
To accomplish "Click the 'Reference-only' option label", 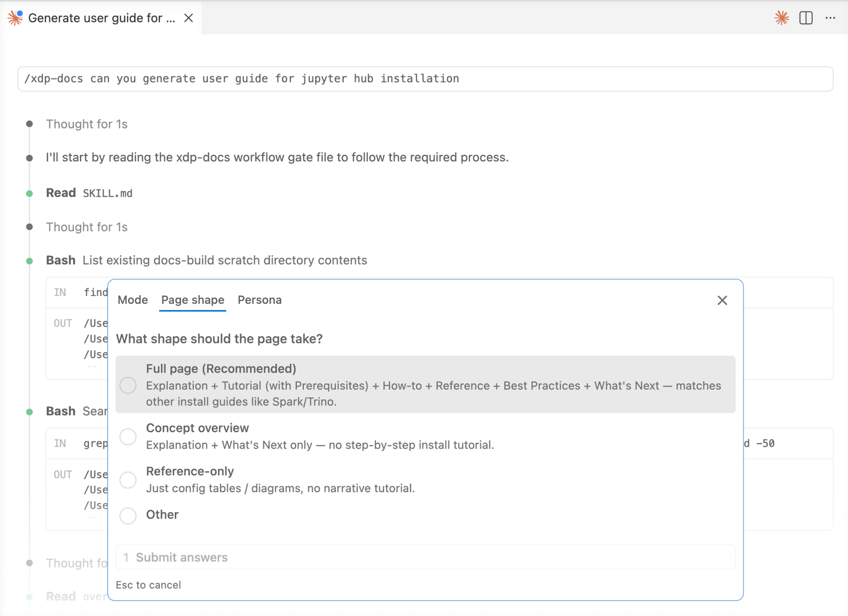I will 190,471.
